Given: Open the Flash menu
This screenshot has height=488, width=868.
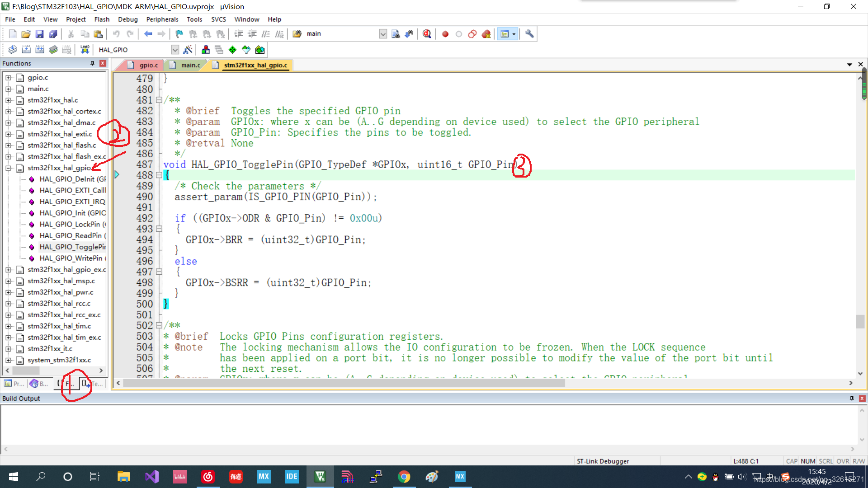Looking at the screenshot, I should pos(102,19).
